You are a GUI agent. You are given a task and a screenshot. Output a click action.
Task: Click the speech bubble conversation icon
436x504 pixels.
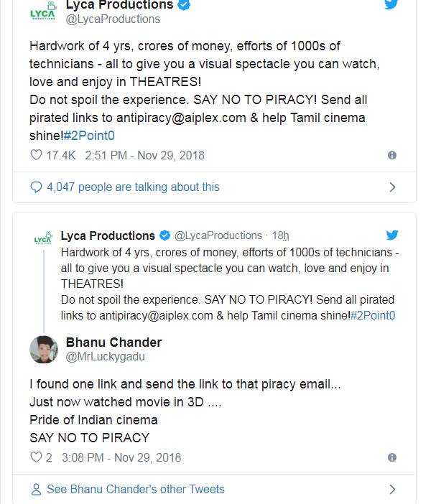click(36, 187)
